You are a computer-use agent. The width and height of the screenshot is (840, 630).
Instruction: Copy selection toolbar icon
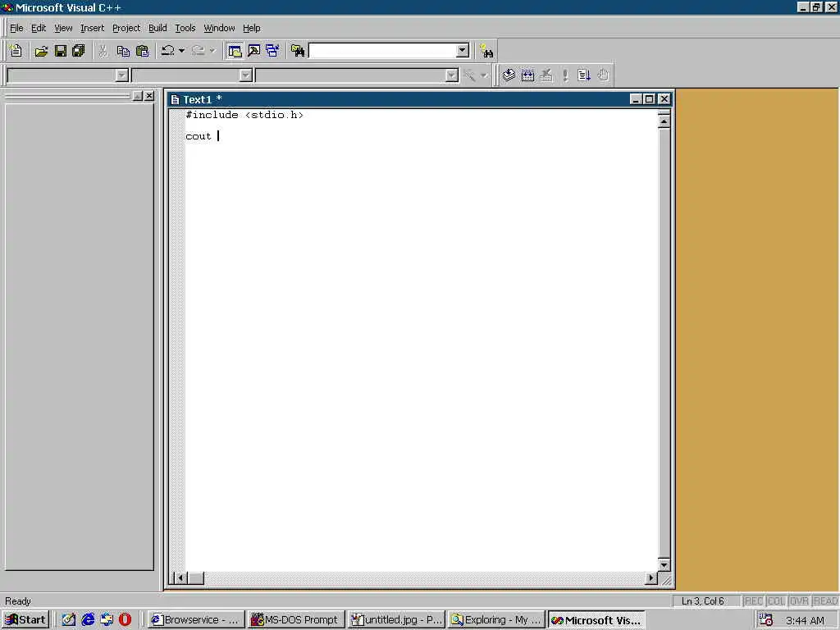(x=123, y=51)
